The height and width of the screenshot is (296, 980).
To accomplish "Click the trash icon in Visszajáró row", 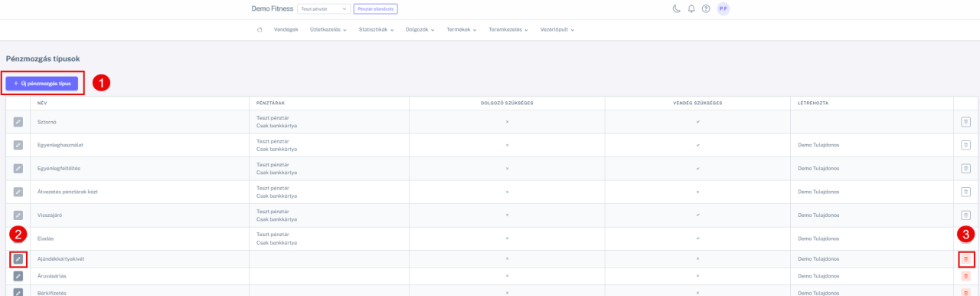I will point(965,215).
